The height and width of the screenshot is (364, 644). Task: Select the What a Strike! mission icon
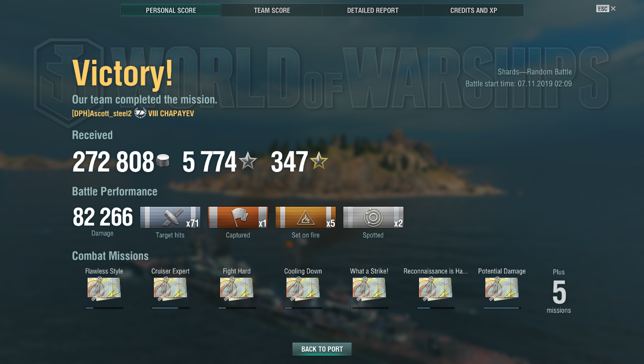coord(369,289)
